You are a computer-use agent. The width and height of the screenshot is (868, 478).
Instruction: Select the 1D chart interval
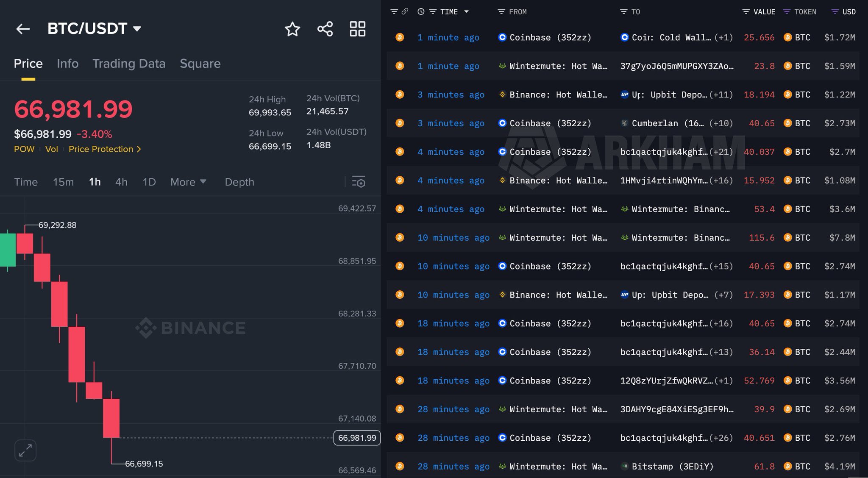tap(149, 182)
